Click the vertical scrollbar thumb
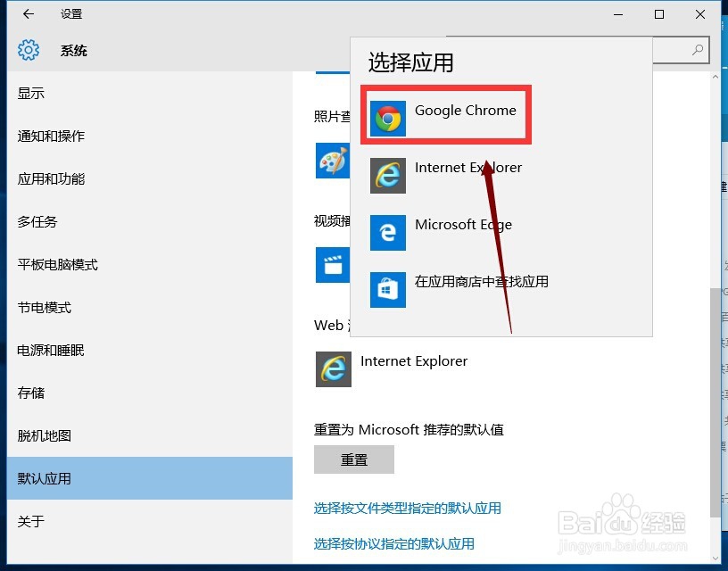This screenshot has height=571, width=728. (715, 402)
